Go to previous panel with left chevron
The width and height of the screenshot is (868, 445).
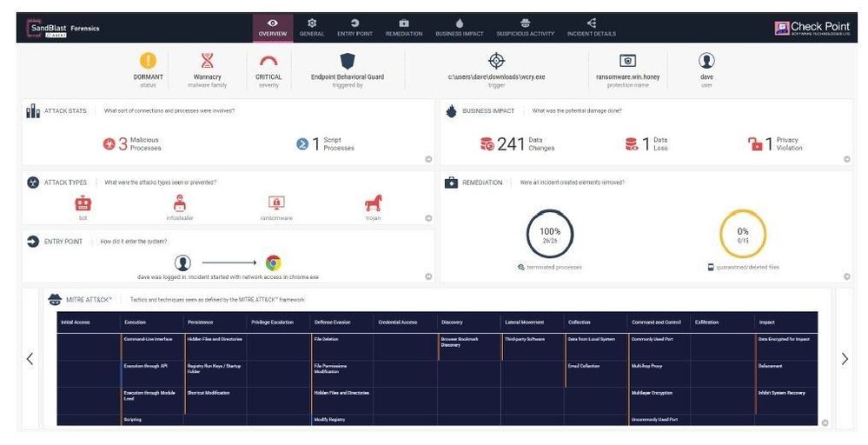coord(30,359)
